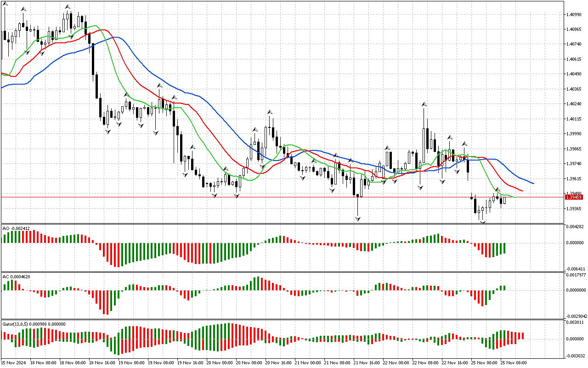
Task: Click price level 1.40615 on the scale
Action: (x=575, y=59)
